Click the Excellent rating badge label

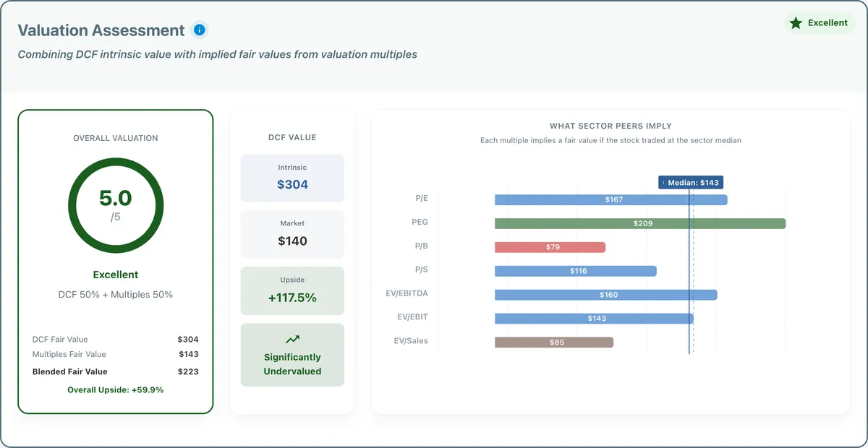[x=827, y=23]
